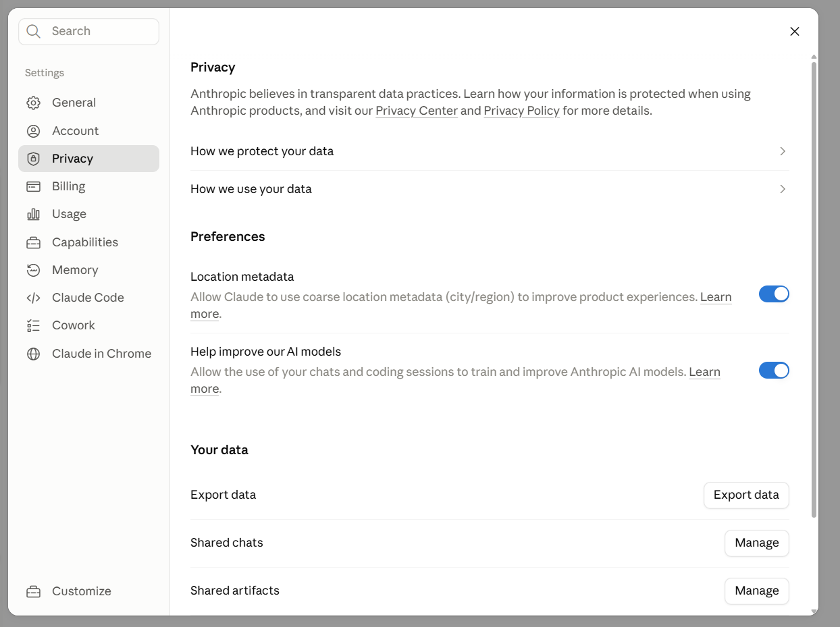
Task: Click the Cowork checklist icon
Action: coord(33,325)
